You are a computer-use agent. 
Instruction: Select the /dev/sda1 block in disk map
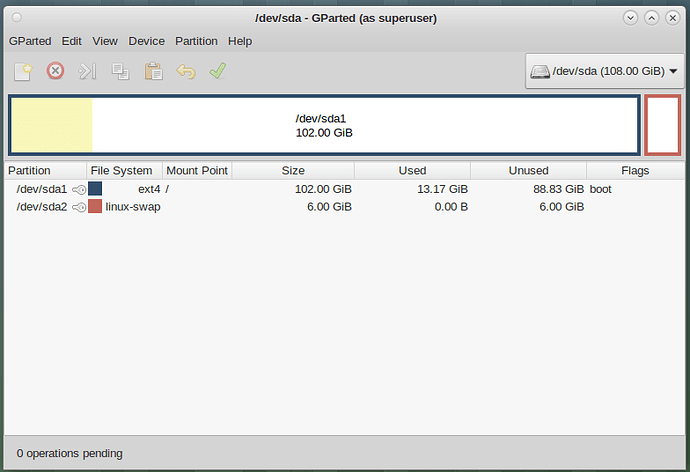[324, 125]
